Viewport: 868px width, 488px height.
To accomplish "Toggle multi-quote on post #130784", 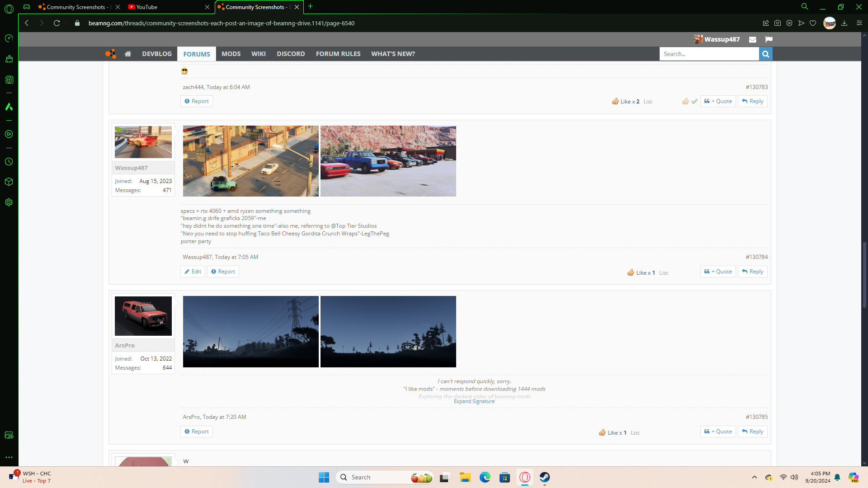I will (x=718, y=272).
